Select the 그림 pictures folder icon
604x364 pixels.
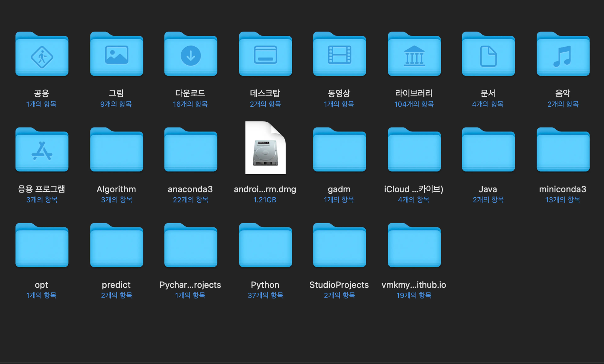coord(117,54)
